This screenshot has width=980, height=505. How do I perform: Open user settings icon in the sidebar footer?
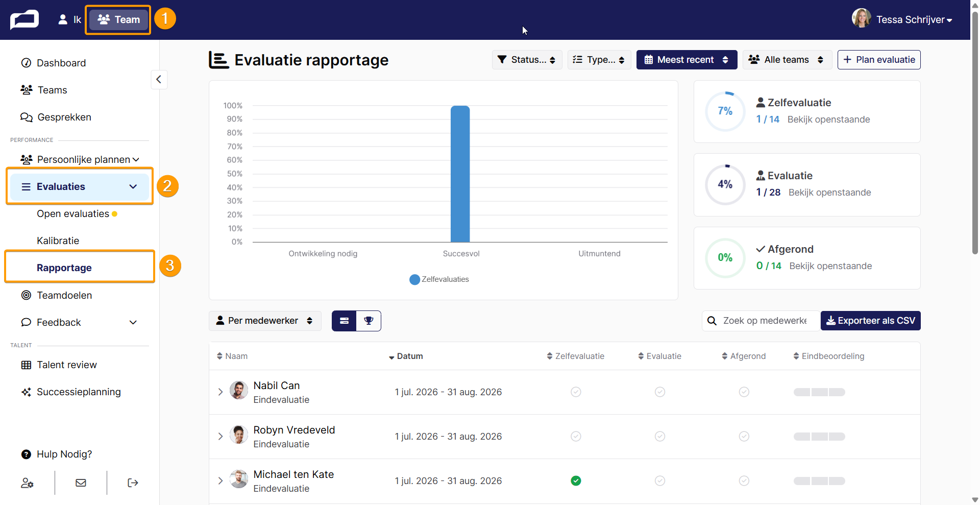coord(27,483)
